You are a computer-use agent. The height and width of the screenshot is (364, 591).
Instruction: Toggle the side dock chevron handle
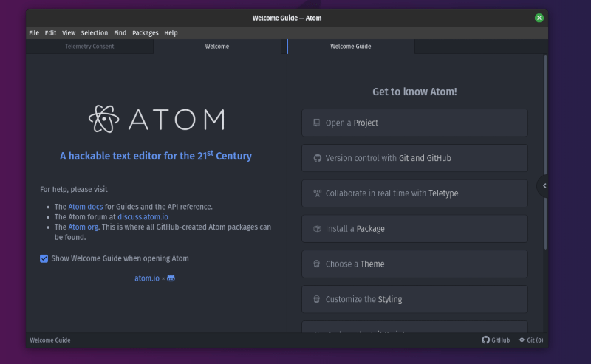point(544,186)
